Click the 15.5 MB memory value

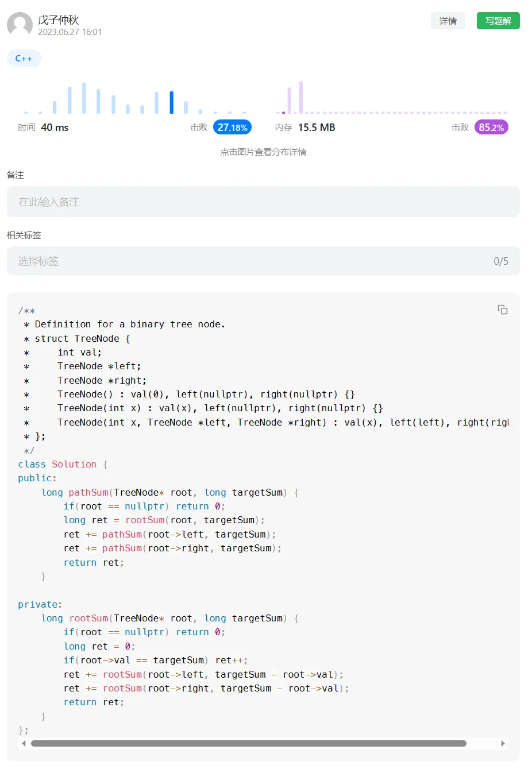click(x=316, y=127)
